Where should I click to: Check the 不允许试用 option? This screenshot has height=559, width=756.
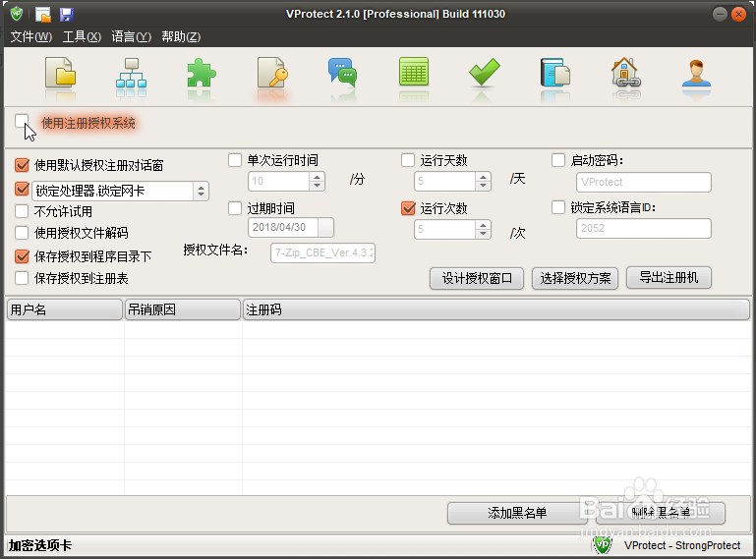22,211
